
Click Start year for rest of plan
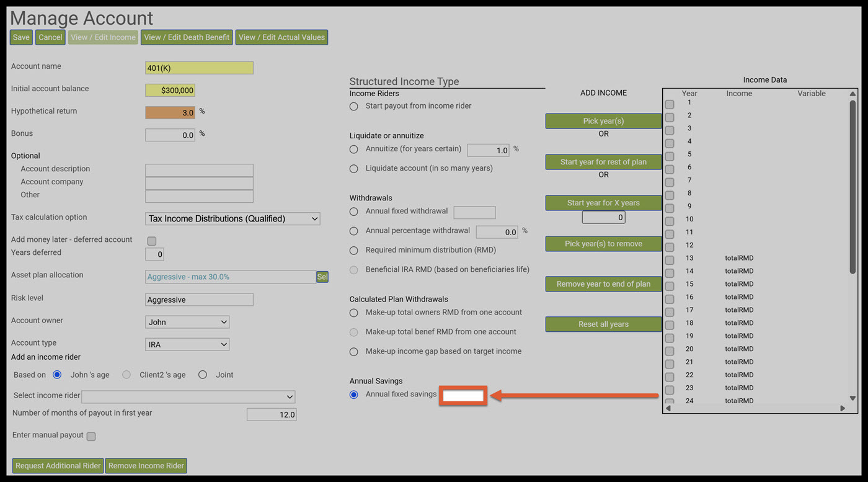pyautogui.click(x=603, y=162)
